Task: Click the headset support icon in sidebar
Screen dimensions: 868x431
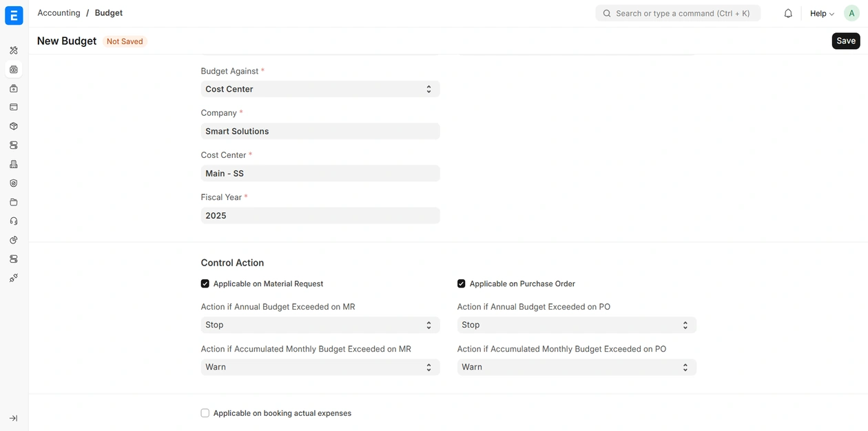Action: tap(14, 221)
